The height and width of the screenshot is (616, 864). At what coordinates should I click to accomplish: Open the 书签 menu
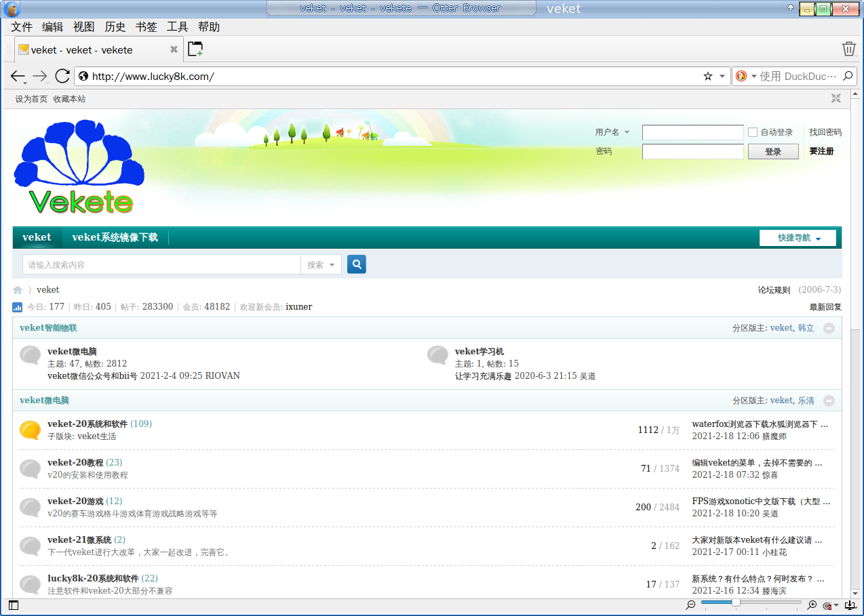pyautogui.click(x=146, y=27)
